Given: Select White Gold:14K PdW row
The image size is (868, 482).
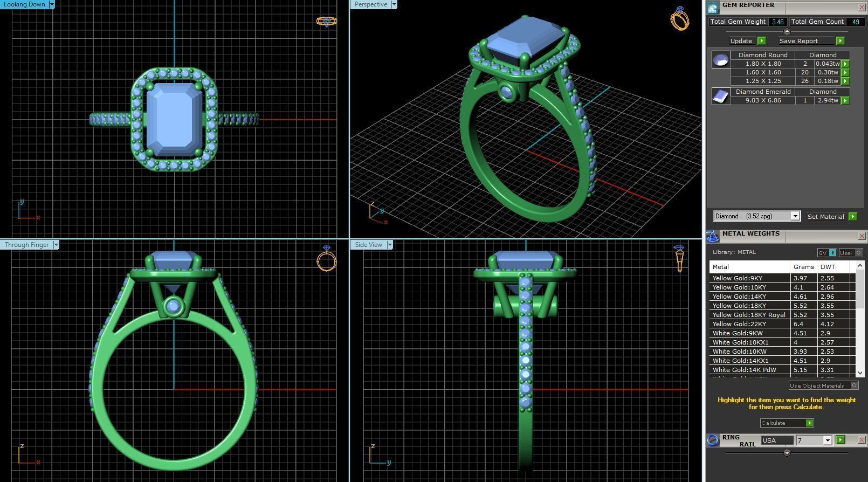Looking at the screenshot, I should click(782, 370).
